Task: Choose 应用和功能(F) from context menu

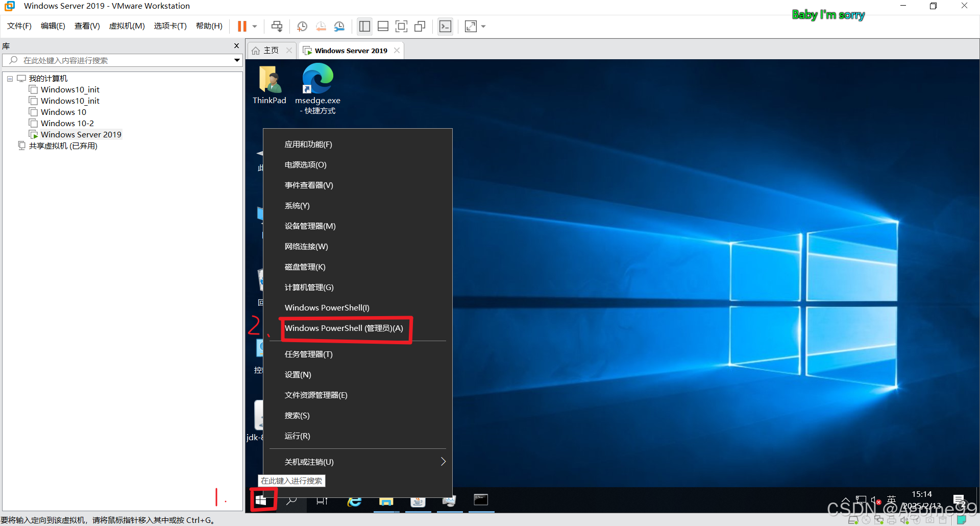Action: point(357,145)
